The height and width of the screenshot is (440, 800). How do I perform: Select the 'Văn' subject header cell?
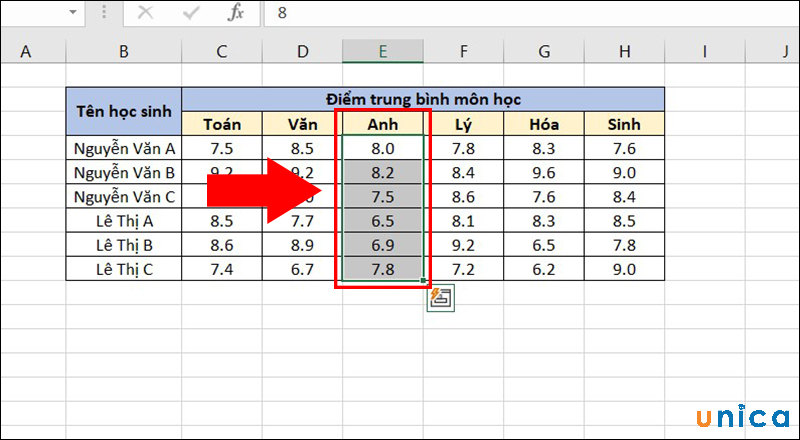pos(303,124)
